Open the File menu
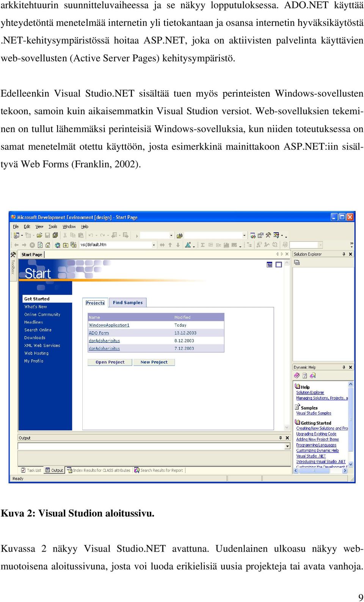Image resolution: width=364 pixels, height=602 pixels. 16,226
